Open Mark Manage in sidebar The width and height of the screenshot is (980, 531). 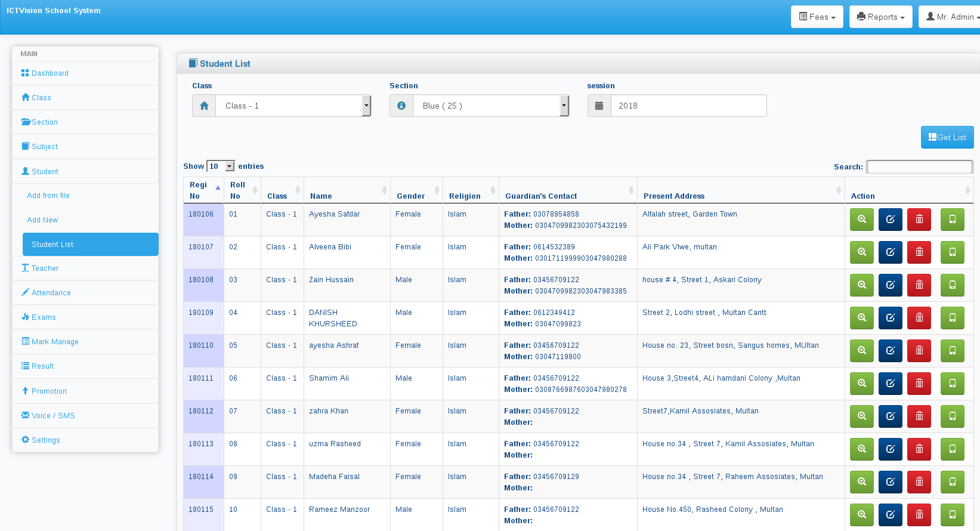point(85,342)
